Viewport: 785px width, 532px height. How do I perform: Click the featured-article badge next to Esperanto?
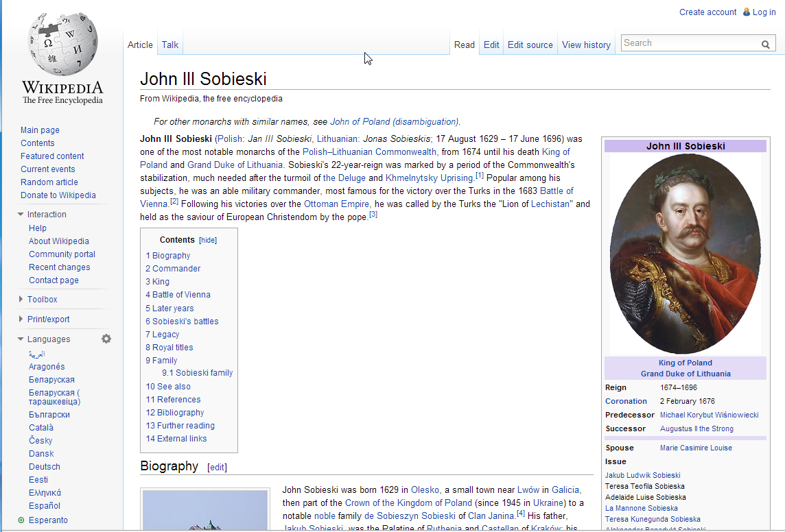[21, 520]
